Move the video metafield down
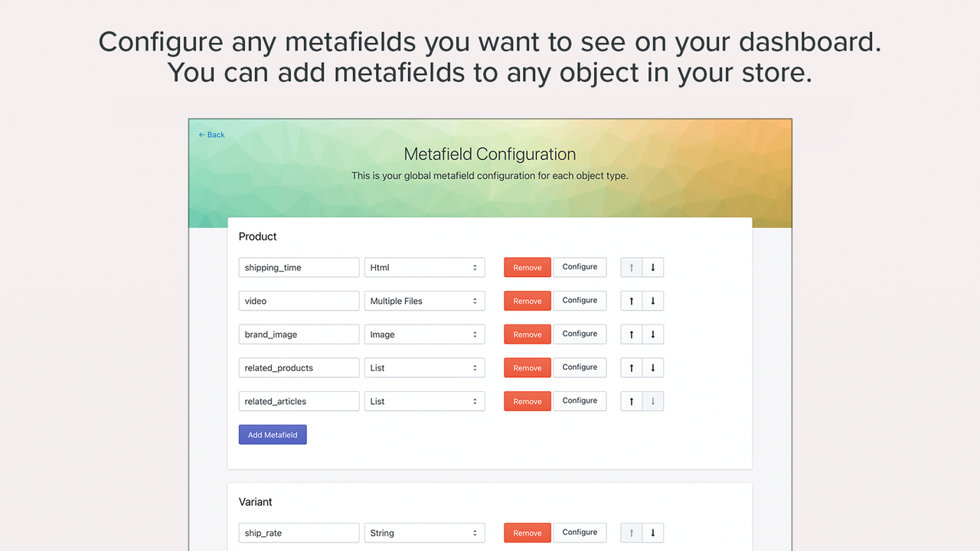The width and height of the screenshot is (980, 551). (652, 301)
